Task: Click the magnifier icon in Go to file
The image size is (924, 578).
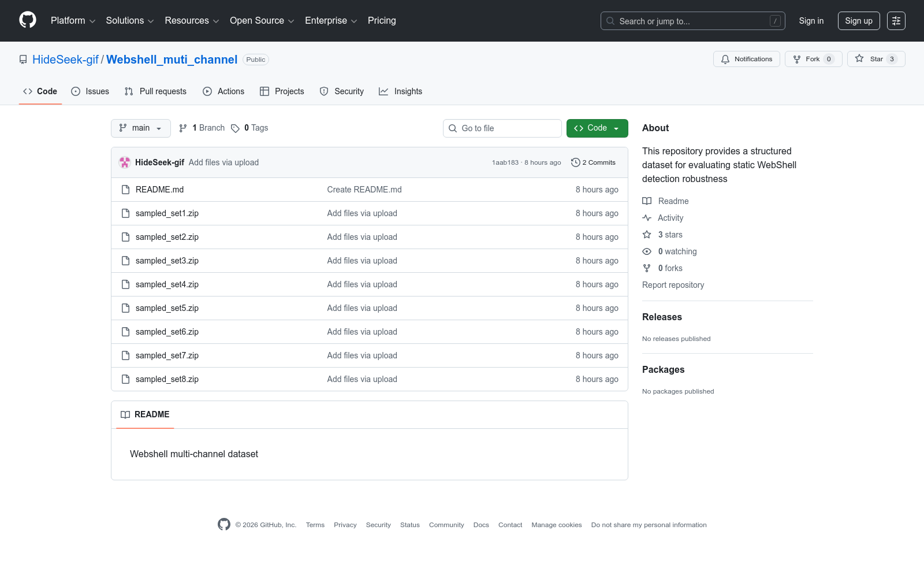Action: point(453,128)
